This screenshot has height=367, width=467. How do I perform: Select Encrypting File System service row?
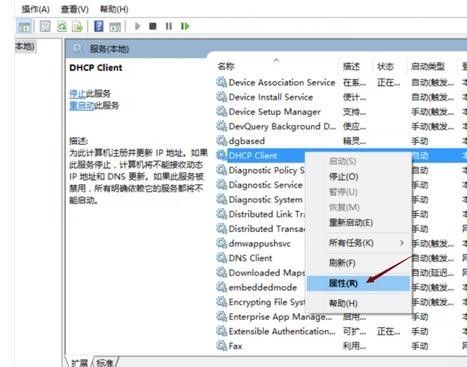point(260,302)
